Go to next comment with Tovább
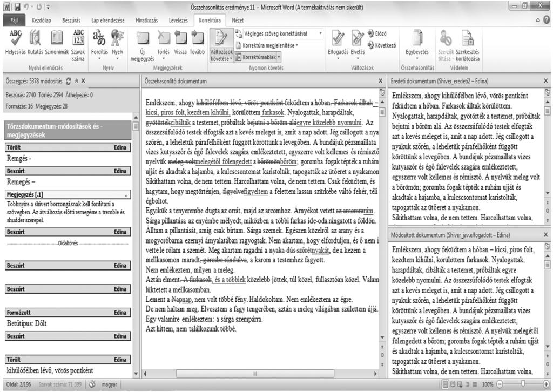The height and width of the screenshot is (392, 553). [x=197, y=42]
